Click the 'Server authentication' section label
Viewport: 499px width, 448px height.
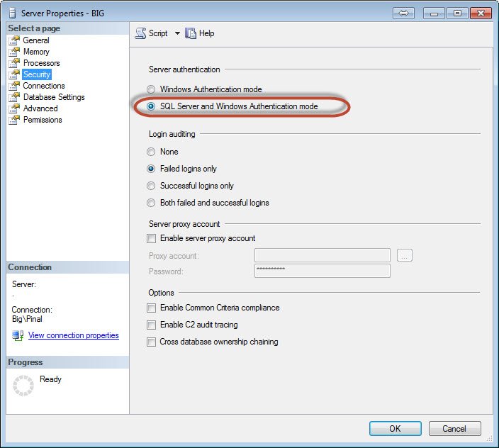pos(184,69)
